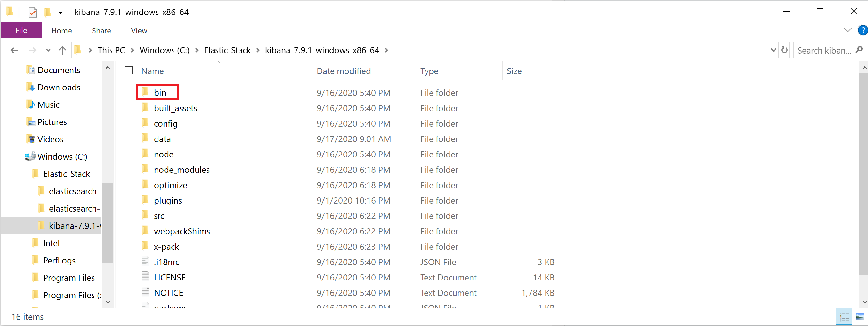
Task: Open the File menu
Action: tap(21, 30)
